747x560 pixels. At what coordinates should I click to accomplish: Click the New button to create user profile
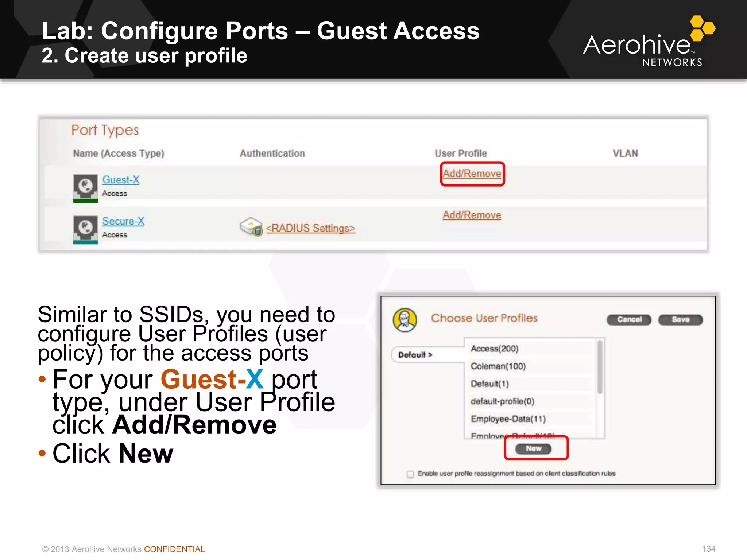533,448
